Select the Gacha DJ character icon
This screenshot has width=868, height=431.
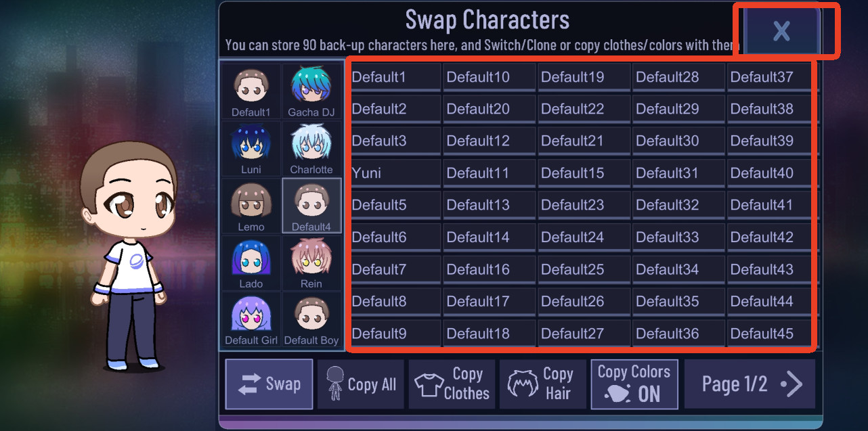311,91
